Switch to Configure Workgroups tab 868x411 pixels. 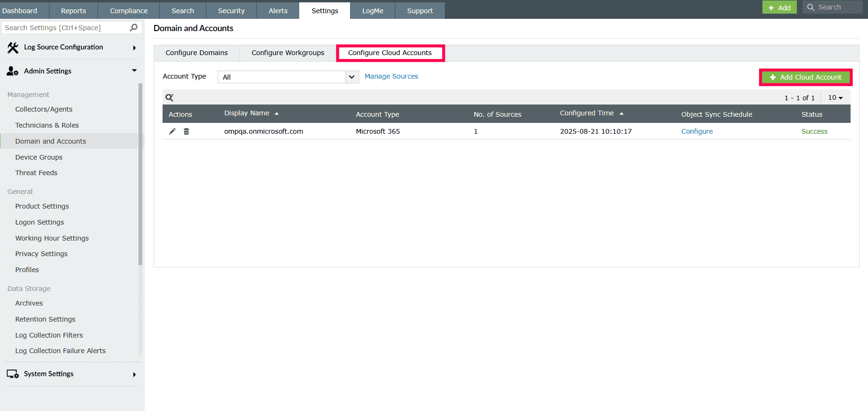point(288,53)
